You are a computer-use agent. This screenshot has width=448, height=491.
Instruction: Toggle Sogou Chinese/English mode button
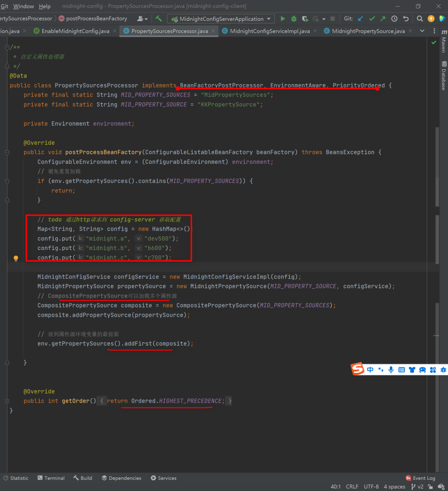(x=370, y=370)
